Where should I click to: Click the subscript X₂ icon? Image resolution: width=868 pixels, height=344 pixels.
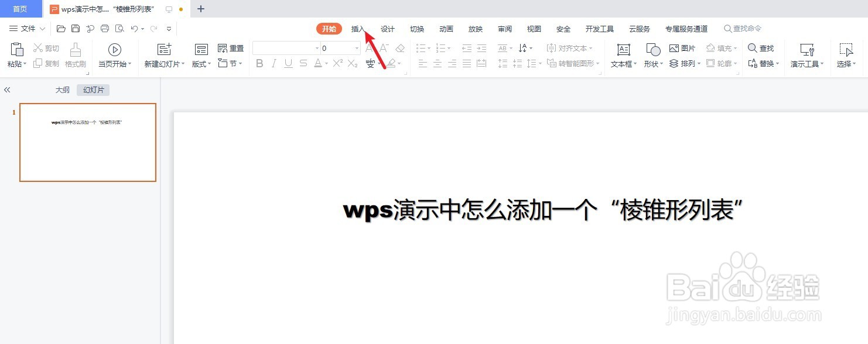click(353, 63)
